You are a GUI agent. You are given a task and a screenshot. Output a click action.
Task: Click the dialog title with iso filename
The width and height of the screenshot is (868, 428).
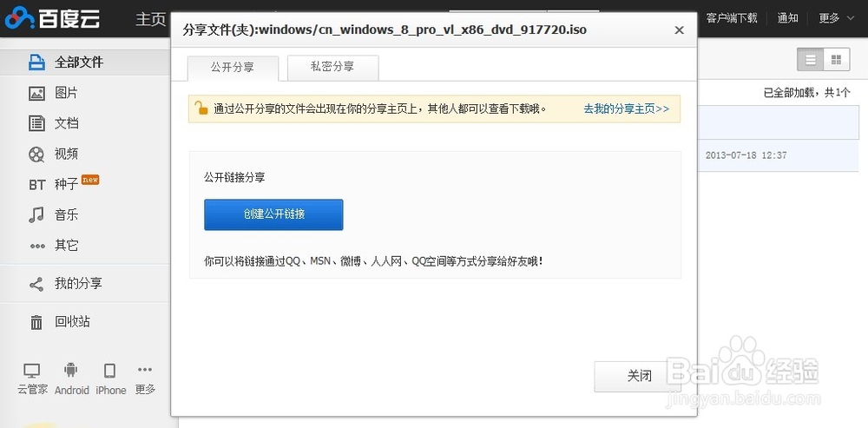pyautogui.click(x=385, y=30)
